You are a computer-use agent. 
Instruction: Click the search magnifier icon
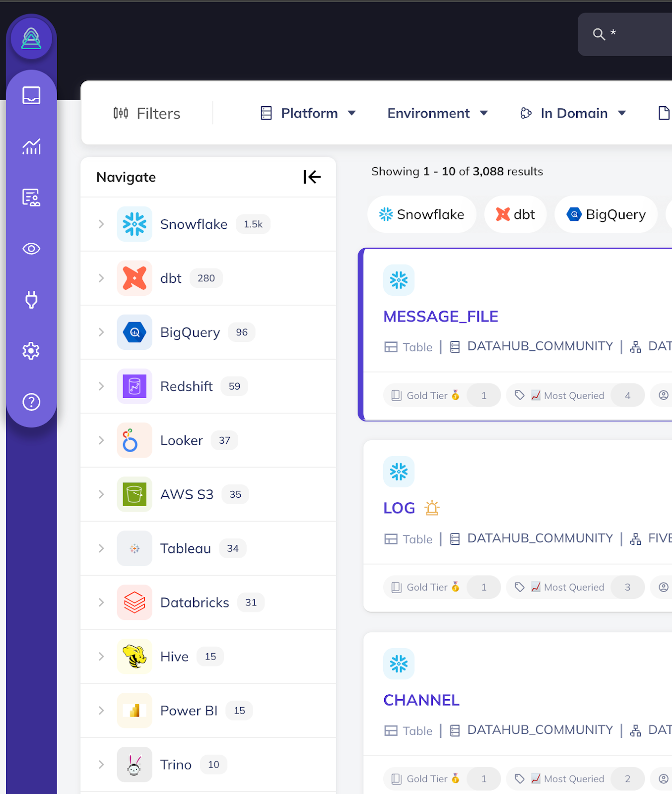(599, 34)
